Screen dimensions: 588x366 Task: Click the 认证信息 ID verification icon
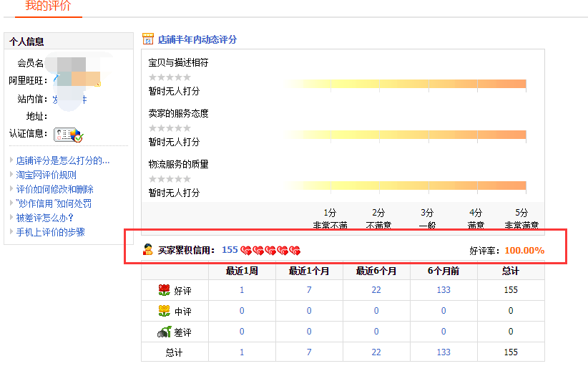tap(68, 134)
